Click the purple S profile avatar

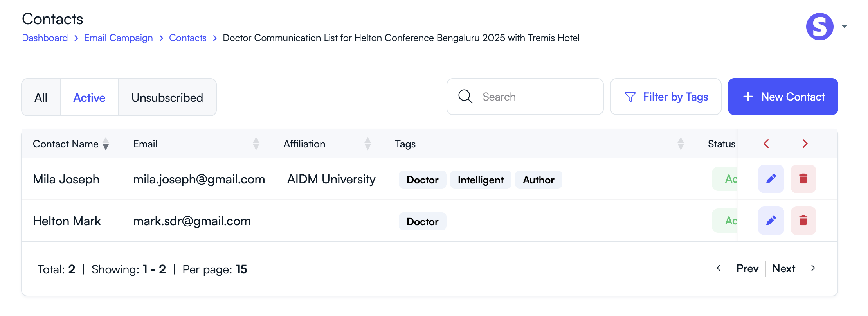pos(819,27)
